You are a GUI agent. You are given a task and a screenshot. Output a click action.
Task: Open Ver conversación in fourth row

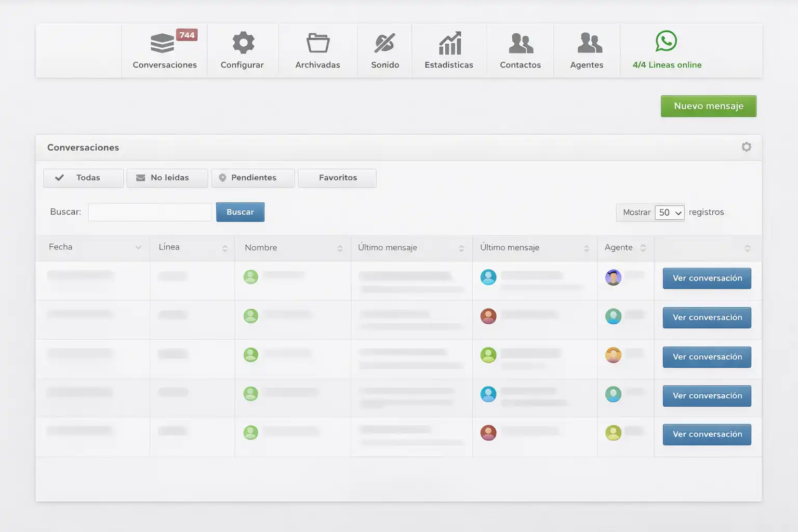(x=707, y=396)
